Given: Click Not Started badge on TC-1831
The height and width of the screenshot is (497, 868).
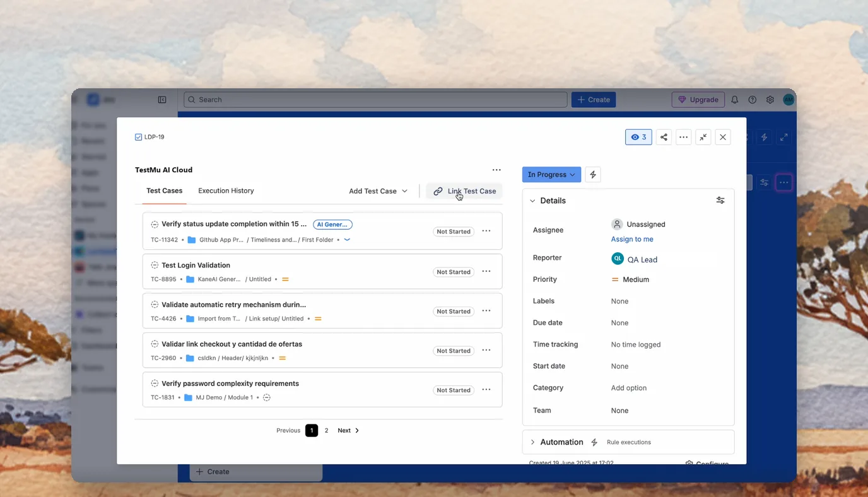Looking at the screenshot, I should click(454, 390).
